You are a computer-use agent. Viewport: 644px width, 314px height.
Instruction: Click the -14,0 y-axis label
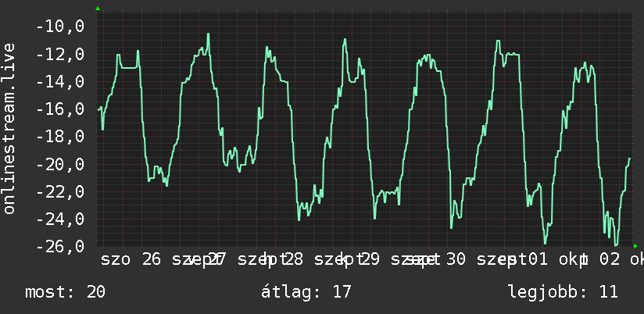click(60, 82)
